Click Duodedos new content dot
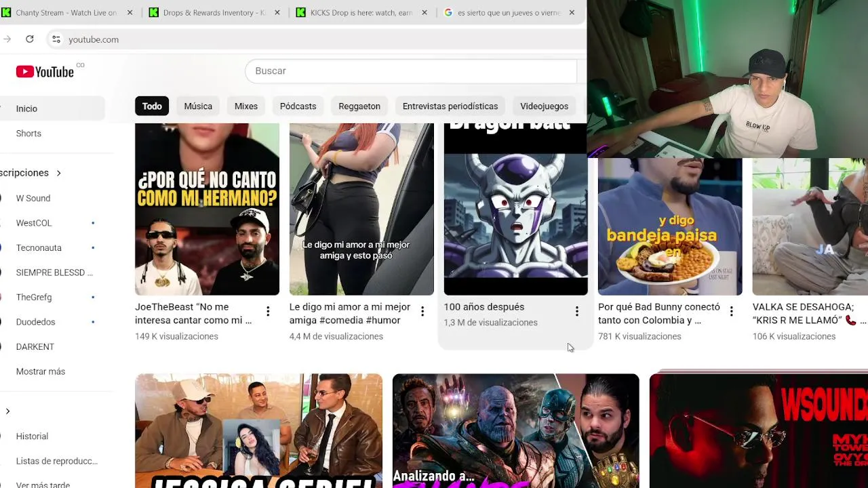This screenshot has height=488, width=868. [93, 322]
